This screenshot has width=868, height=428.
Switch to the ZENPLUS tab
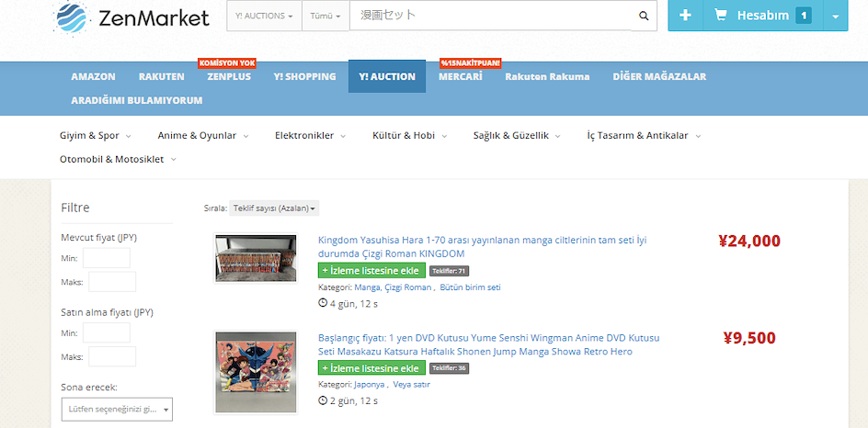229,77
